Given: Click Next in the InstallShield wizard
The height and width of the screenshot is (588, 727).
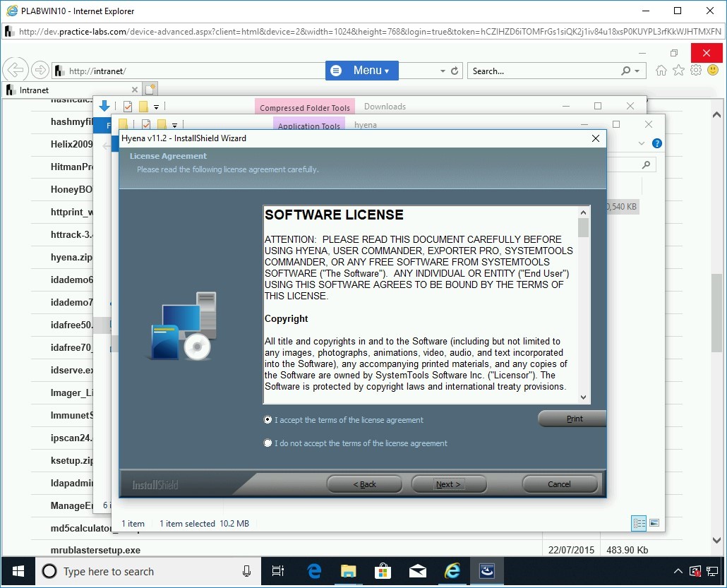Looking at the screenshot, I should pos(448,484).
